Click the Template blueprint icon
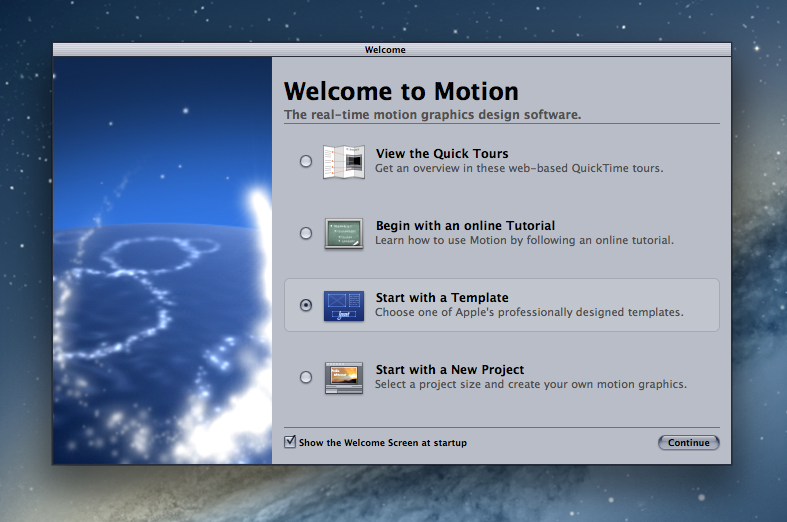 coord(344,306)
